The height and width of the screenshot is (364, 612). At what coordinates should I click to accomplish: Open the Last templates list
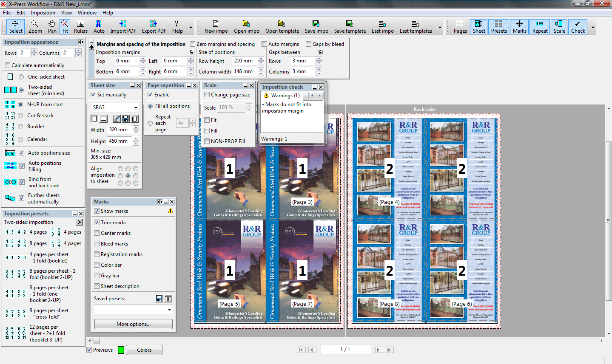click(x=416, y=27)
